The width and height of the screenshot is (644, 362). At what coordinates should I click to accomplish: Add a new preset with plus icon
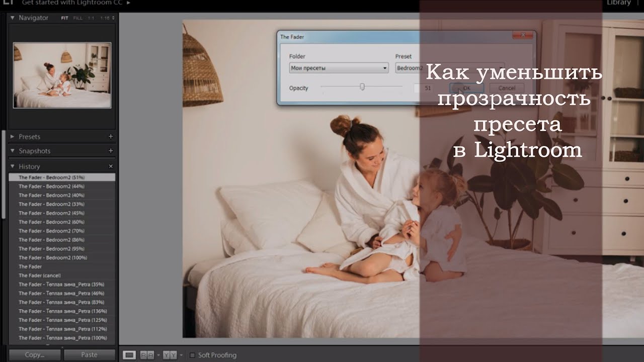pyautogui.click(x=111, y=137)
